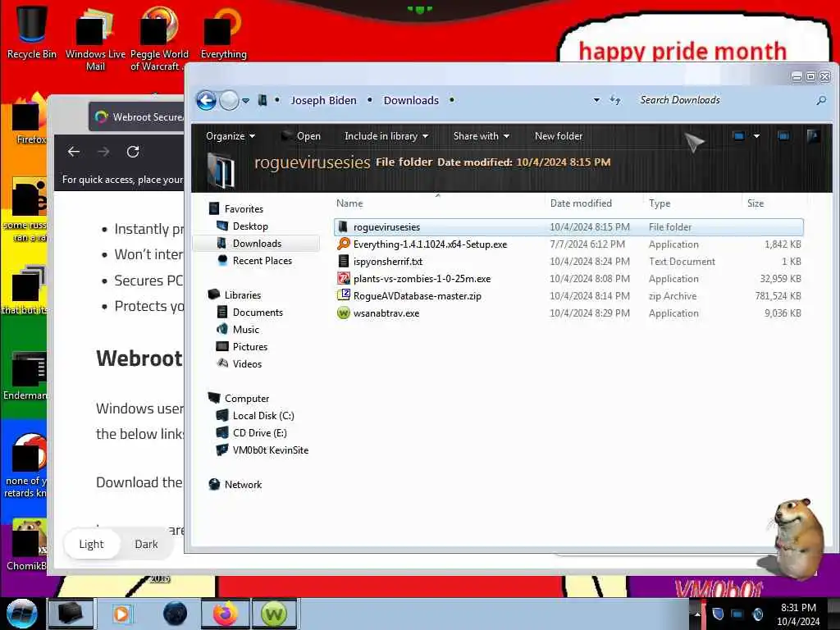This screenshot has height=630, width=840.
Task: Switch Webroot page to Dark theme
Action: pyautogui.click(x=146, y=545)
